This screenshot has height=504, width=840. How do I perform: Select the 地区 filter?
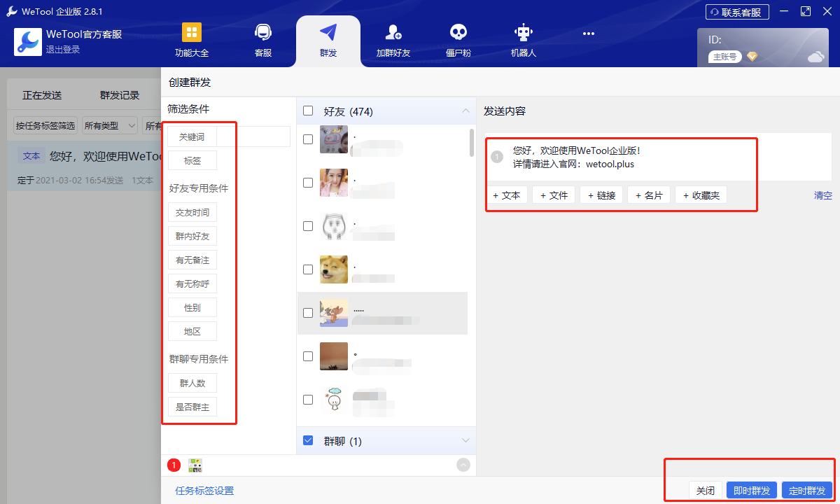(192, 331)
